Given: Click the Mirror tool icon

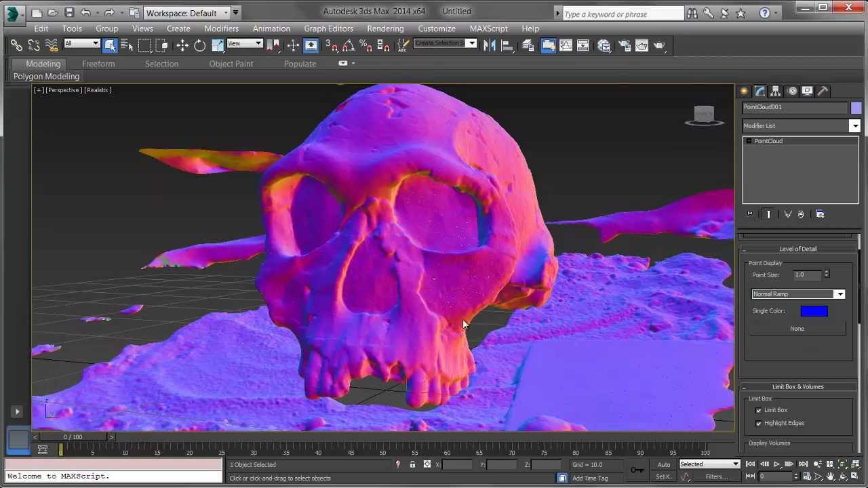Looking at the screenshot, I should 489,45.
